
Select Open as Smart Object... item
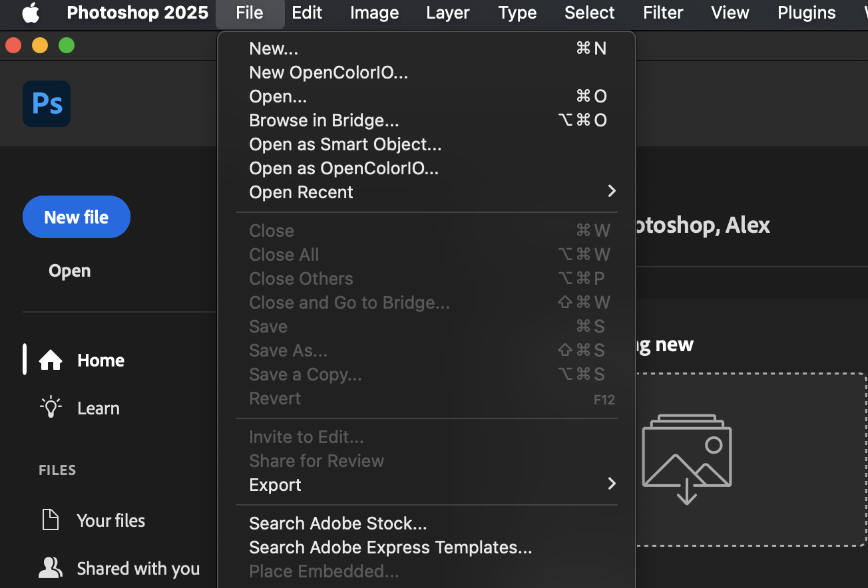[427, 144]
